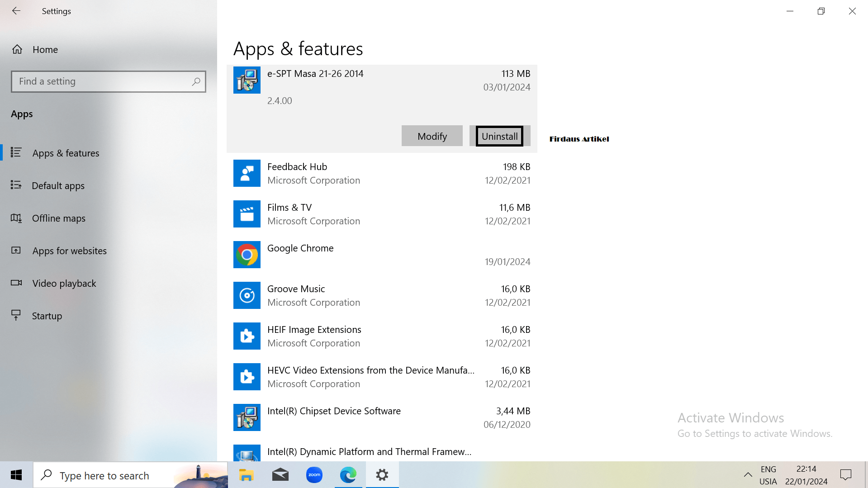868x488 pixels.
Task: Click the 19/01/2024 Chrome install date
Action: tap(508, 262)
